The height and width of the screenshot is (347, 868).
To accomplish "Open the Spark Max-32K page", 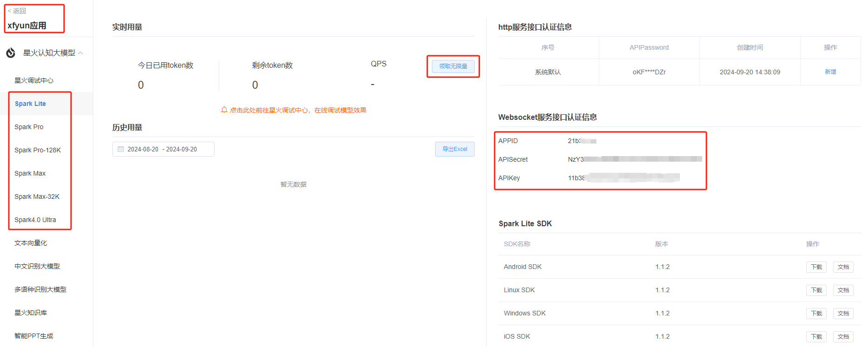I will [x=37, y=196].
